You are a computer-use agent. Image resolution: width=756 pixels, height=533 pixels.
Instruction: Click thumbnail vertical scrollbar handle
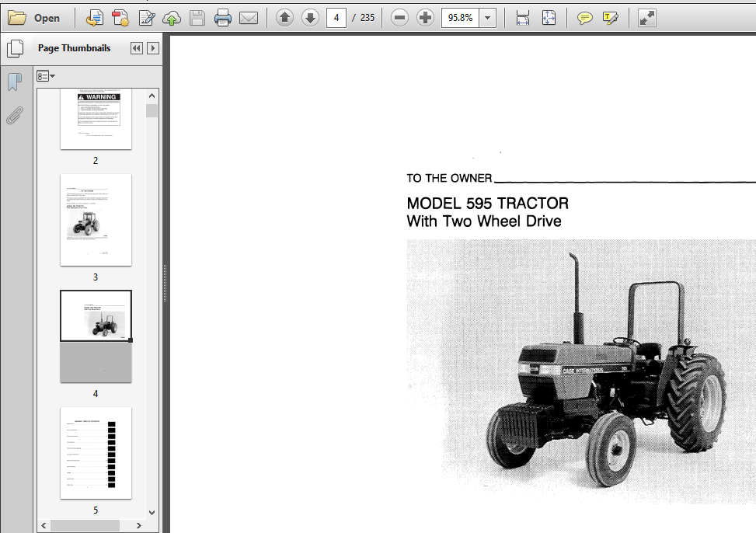click(152, 111)
